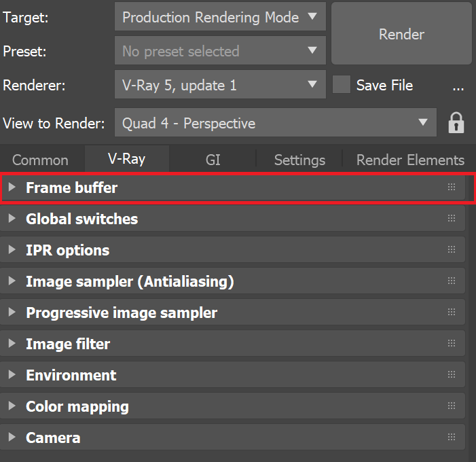Image resolution: width=476 pixels, height=462 pixels.
Task: Open the Preset dropdown
Action: [x=219, y=51]
